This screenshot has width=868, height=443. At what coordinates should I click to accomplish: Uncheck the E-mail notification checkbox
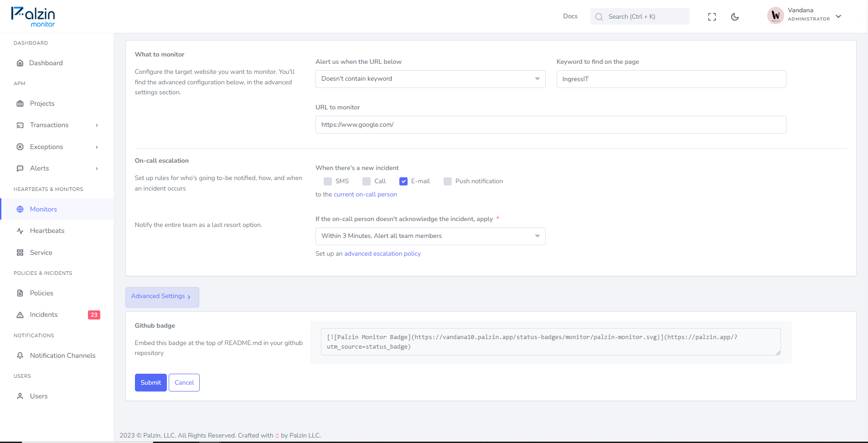click(403, 181)
